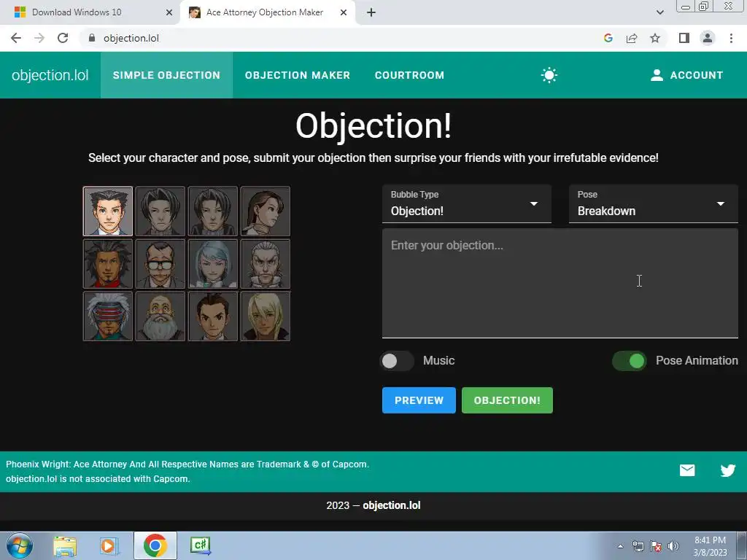The image size is (747, 560).
Task: Select the first Edgeworth portrait in top row
Action: click(160, 211)
